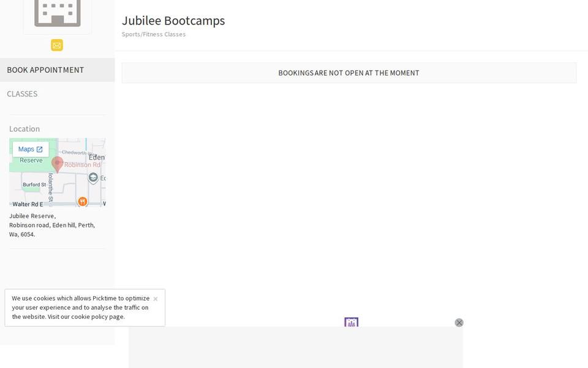Click the grey business building logo

(58, 13)
